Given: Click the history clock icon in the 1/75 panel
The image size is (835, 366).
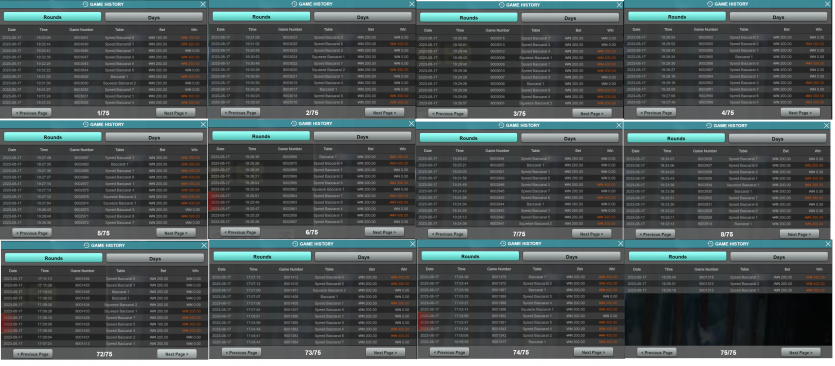Looking at the screenshot, I should click(x=86, y=4).
